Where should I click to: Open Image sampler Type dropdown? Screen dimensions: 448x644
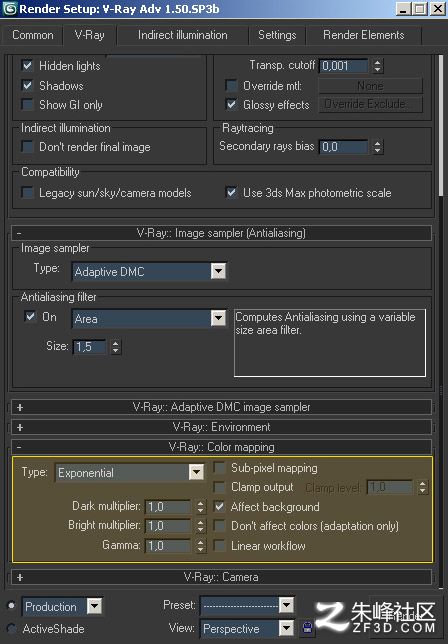pyautogui.click(x=218, y=271)
